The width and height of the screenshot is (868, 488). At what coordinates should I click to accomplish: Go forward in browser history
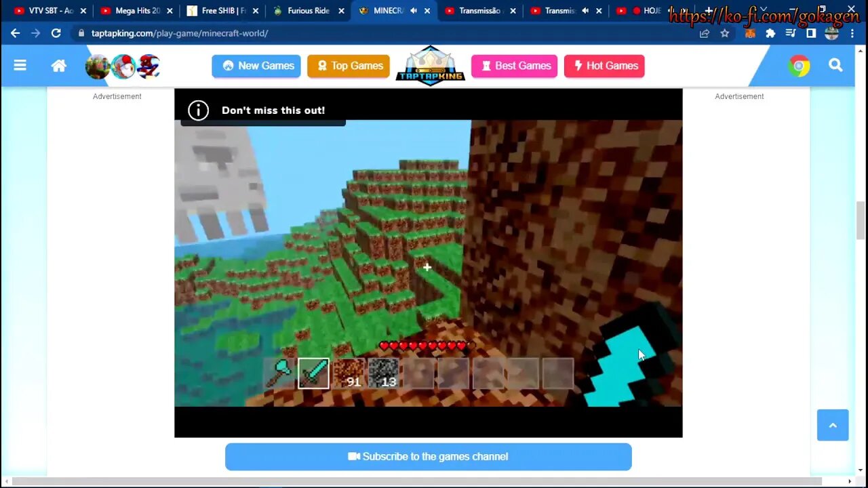pos(36,33)
